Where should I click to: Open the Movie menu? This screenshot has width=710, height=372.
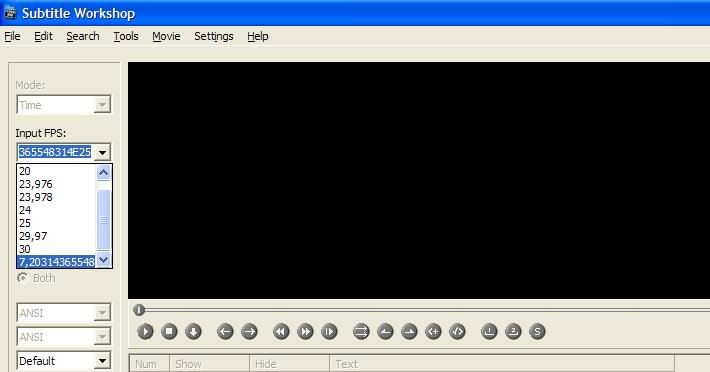click(x=166, y=36)
